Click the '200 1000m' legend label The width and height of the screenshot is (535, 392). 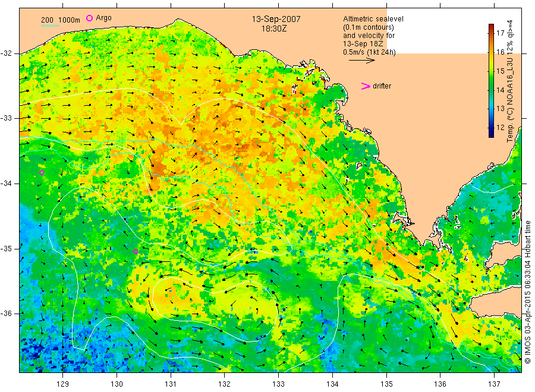[61, 20]
